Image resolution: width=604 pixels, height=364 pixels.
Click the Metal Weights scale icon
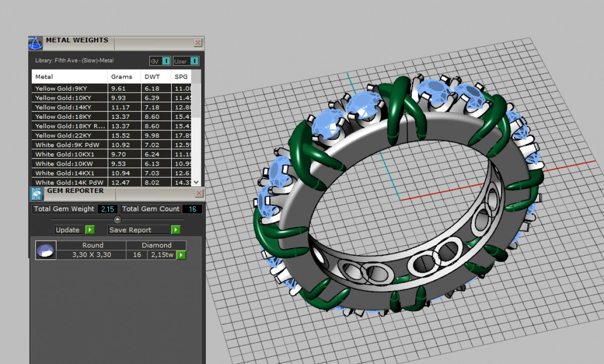(35, 43)
